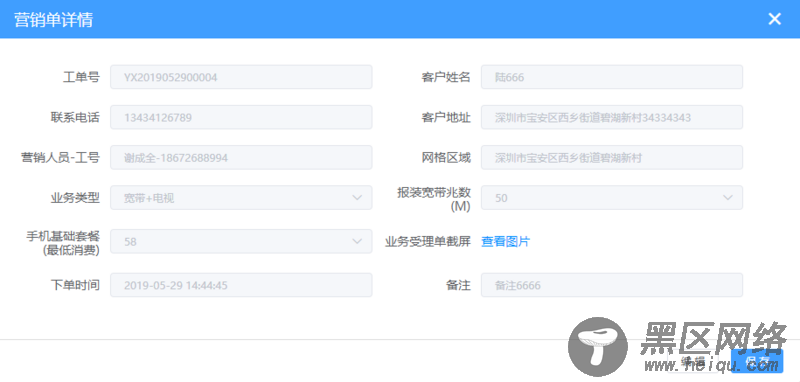Select the 联系电话 field 13434126789

pyautogui.click(x=241, y=118)
